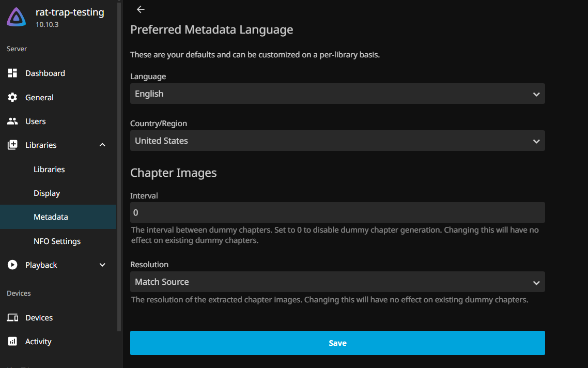Image resolution: width=588 pixels, height=368 pixels.
Task: Expand the Playback section chevron
Action: coord(102,265)
